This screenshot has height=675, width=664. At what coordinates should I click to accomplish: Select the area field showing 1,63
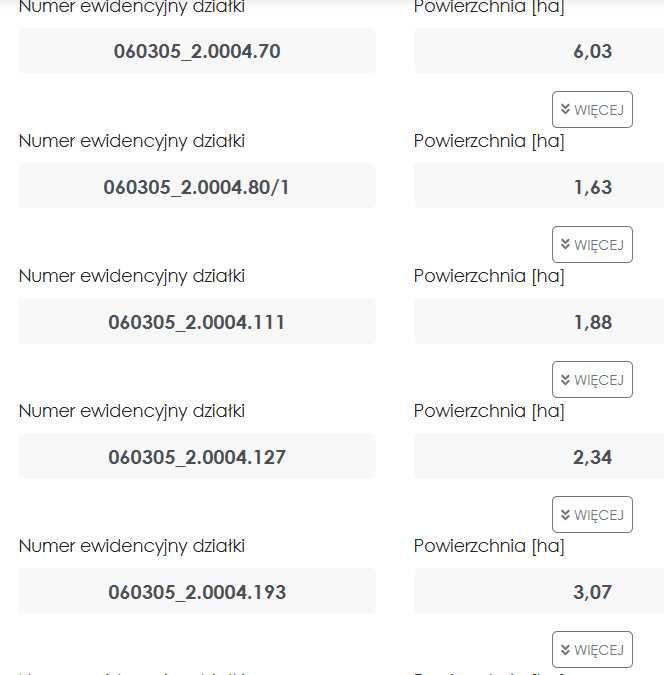[x=539, y=186]
